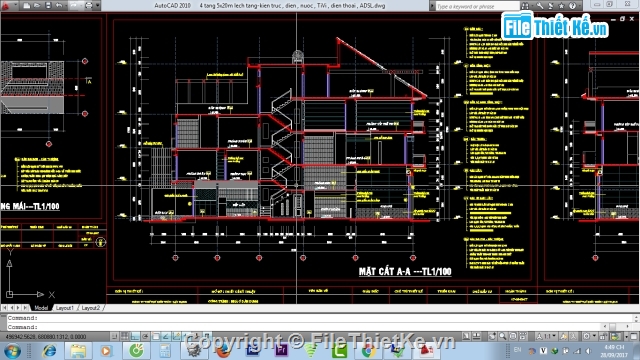The height and width of the screenshot is (360, 640).
Task: Toggle Ortho mode in the status bar
Action: (135, 336)
